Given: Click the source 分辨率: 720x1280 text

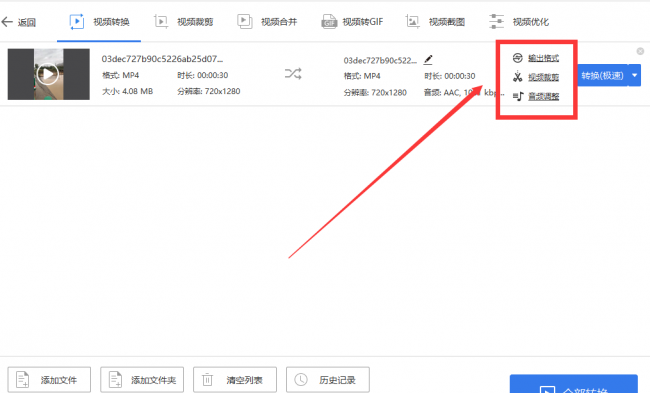Looking at the screenshot, I should tap(209, 91).
